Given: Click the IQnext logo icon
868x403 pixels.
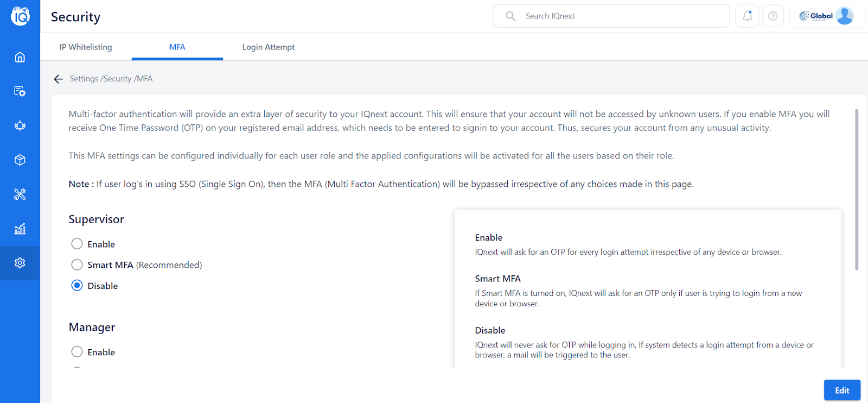Looking at the screenshot, I should (x=20, y=16).
